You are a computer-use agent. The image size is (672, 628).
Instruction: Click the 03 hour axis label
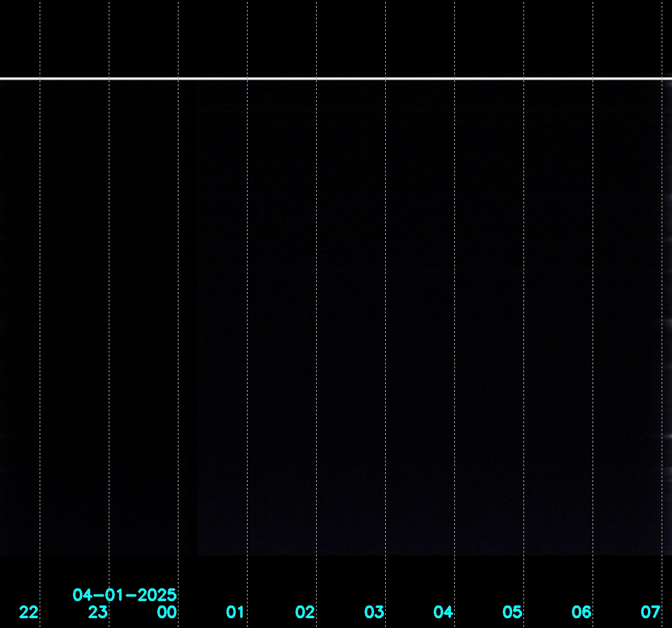point(374,612)
